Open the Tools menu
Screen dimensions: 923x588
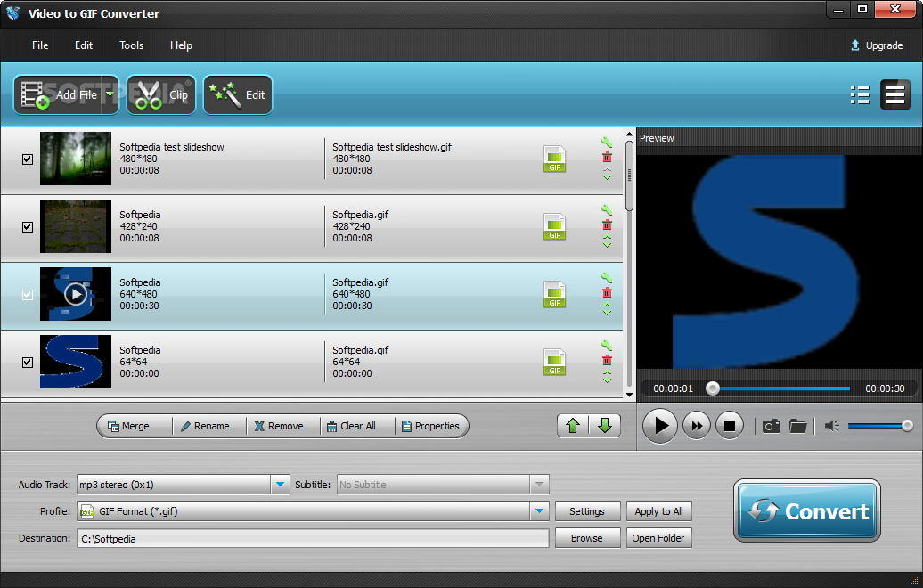pos(131,45)
